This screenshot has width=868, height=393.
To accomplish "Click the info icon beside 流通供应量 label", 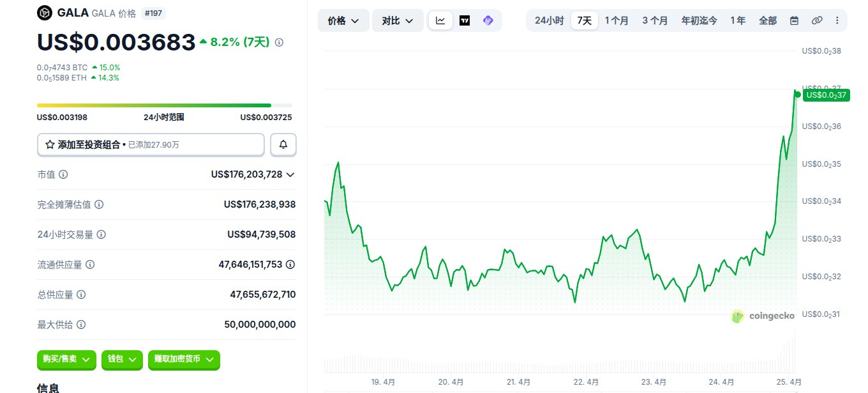I will [90, 265].
